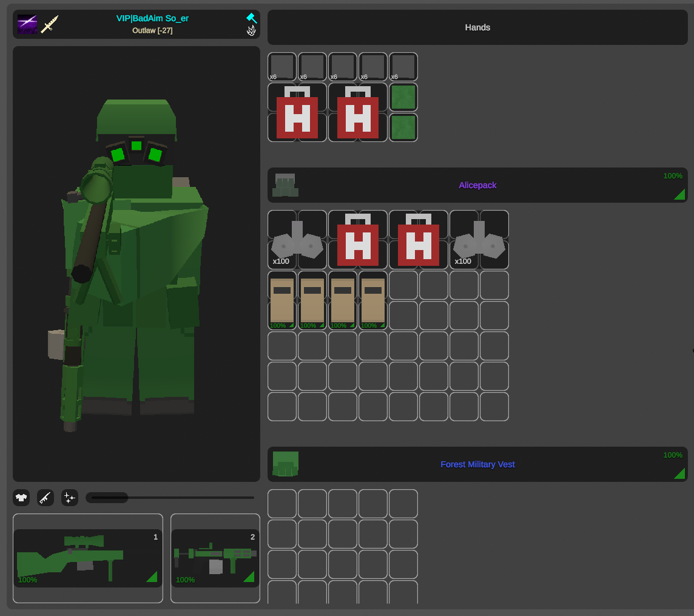Screen dimensions: 694x616
Task: Click the white flame icon under hammer
Action: pos(251,30)
